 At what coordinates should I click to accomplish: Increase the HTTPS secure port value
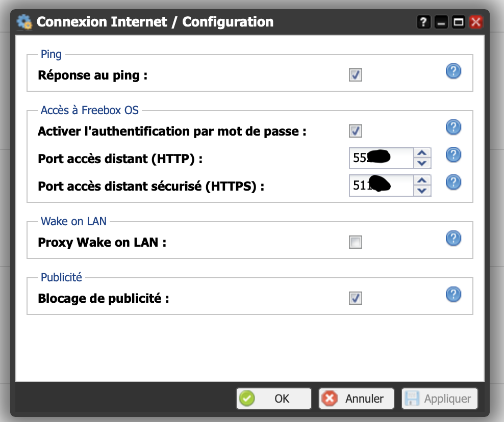point(421,180)
